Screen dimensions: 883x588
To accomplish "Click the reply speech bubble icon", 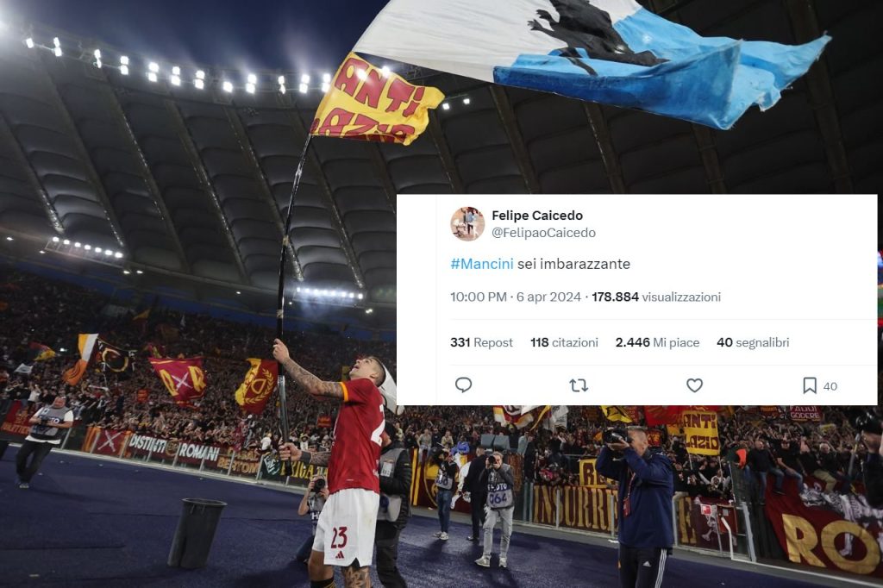I will (463, 385).
